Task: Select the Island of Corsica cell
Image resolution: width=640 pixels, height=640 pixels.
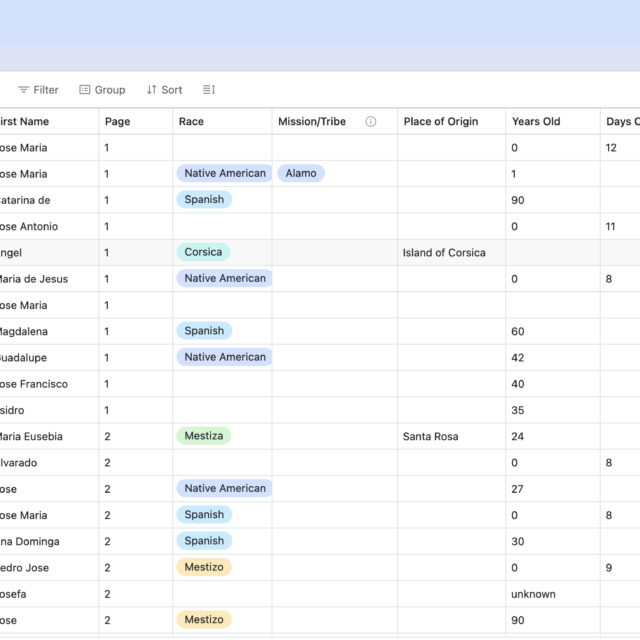Action: coord(451,253)
